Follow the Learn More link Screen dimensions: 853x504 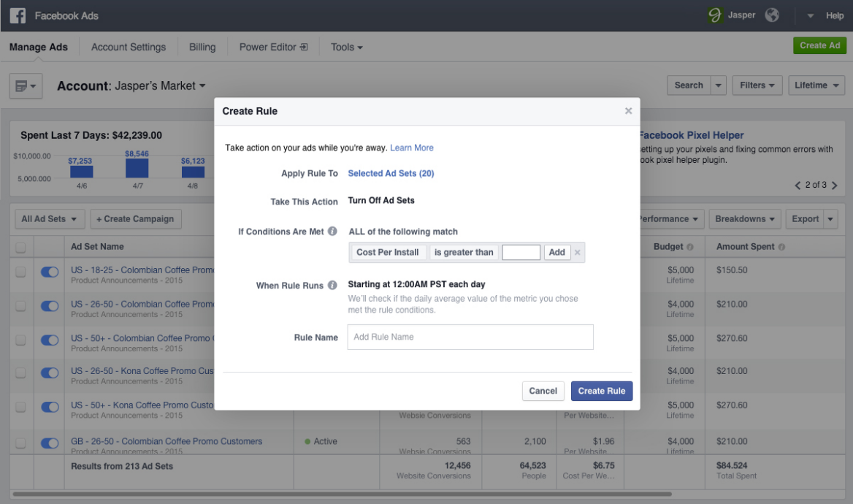pyautogui.click(x=411, y=148)
